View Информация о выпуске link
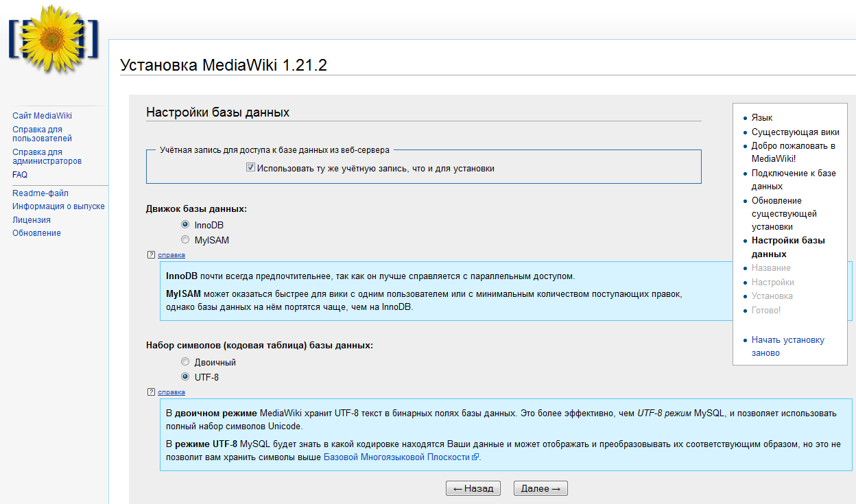The image size is (856, 504). click(x=58, y=206)
